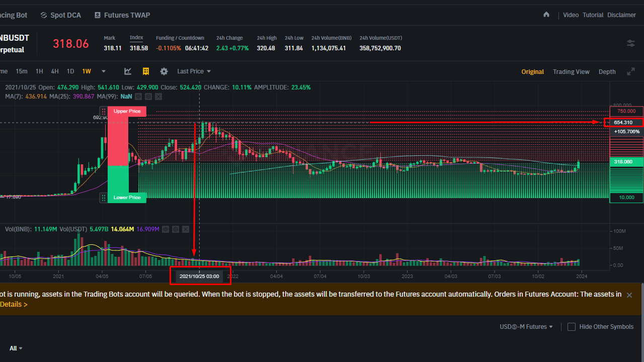
Task: Switch to Depth chart
Action: coord(607,72)
